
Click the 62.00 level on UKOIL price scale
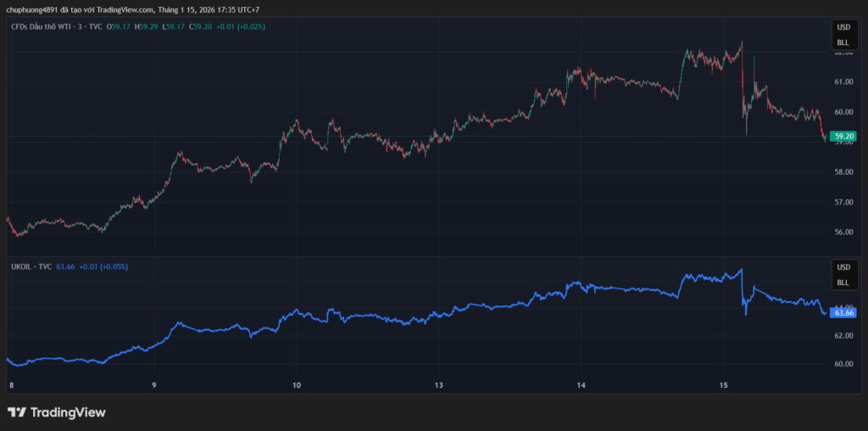point(843,336)
